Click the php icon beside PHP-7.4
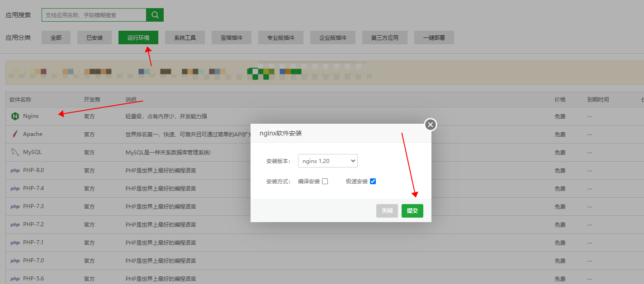 [x=15, y=189]
